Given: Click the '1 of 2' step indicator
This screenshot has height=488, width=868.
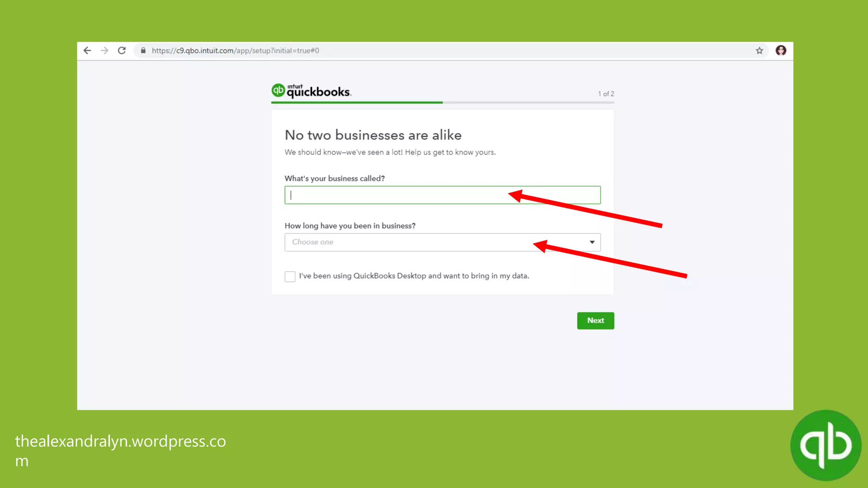Looking at the screenshot, I should [x=606, y=94].
